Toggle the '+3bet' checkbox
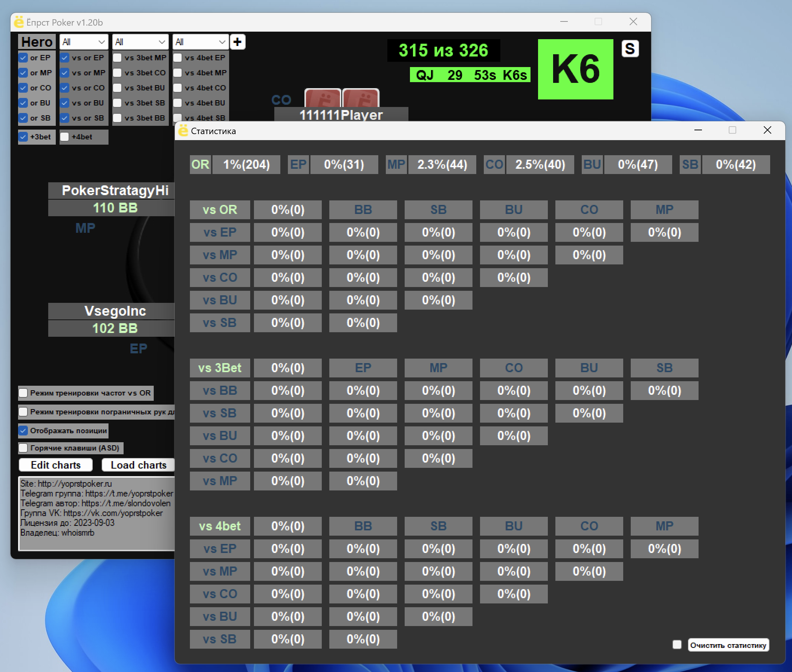This screenshot has height=672, width=792. (x=23, y=137)
